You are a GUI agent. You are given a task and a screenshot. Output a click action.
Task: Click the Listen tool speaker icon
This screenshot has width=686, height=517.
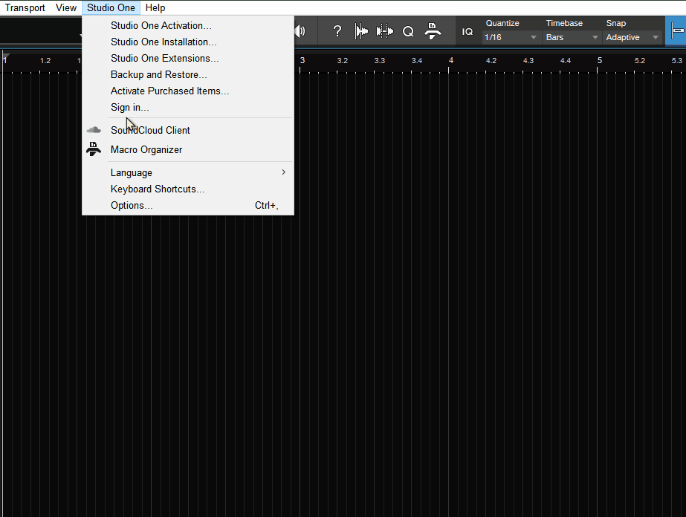pyautogui.click(x=300, y=31)
